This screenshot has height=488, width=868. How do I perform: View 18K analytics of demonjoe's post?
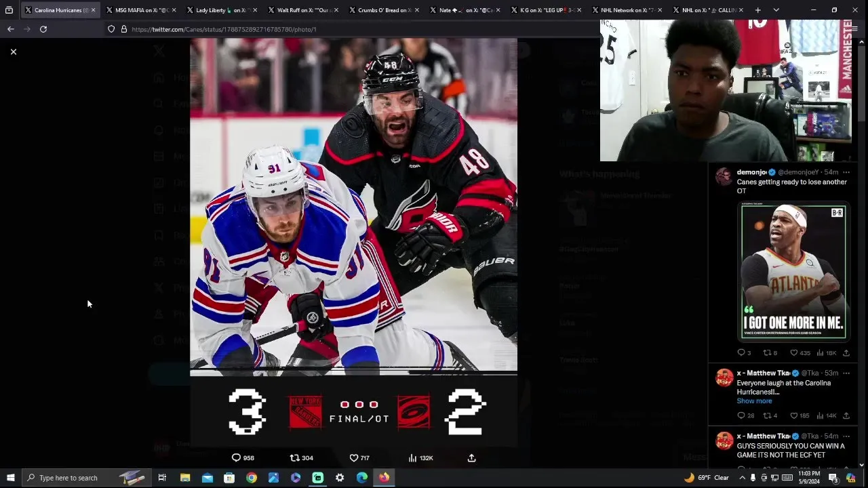827,353
